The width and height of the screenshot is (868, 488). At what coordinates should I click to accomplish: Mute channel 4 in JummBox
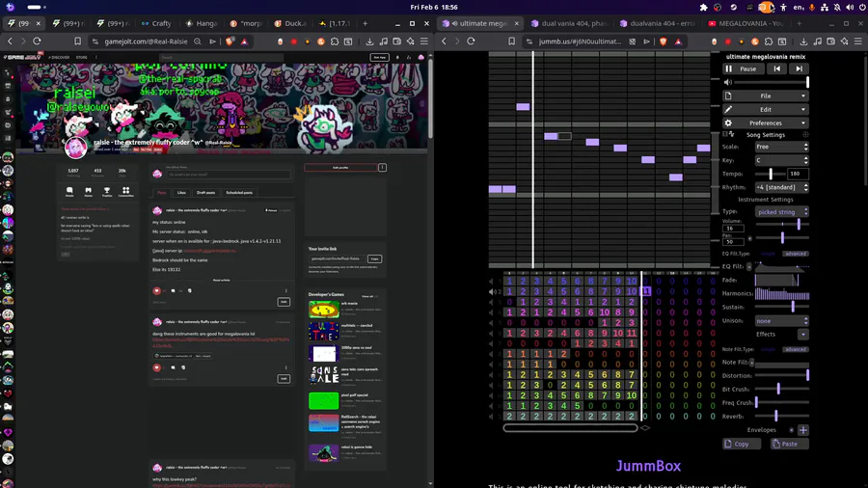coord(492,312)
